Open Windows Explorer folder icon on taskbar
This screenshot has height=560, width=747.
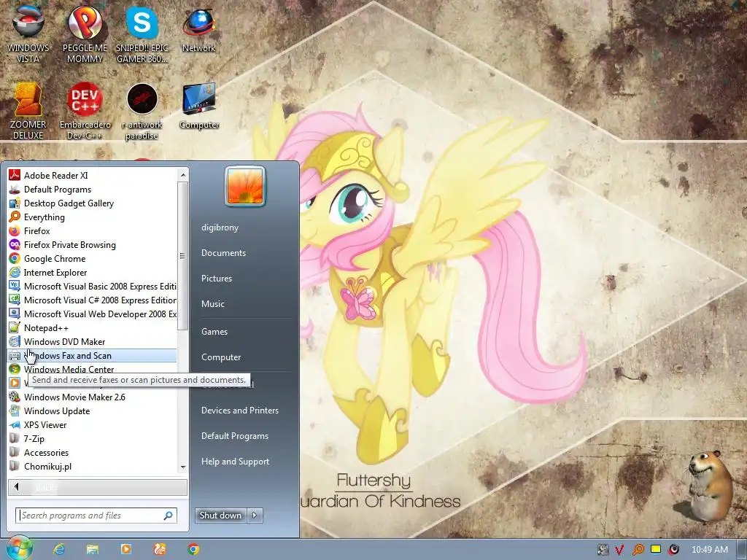93,549
